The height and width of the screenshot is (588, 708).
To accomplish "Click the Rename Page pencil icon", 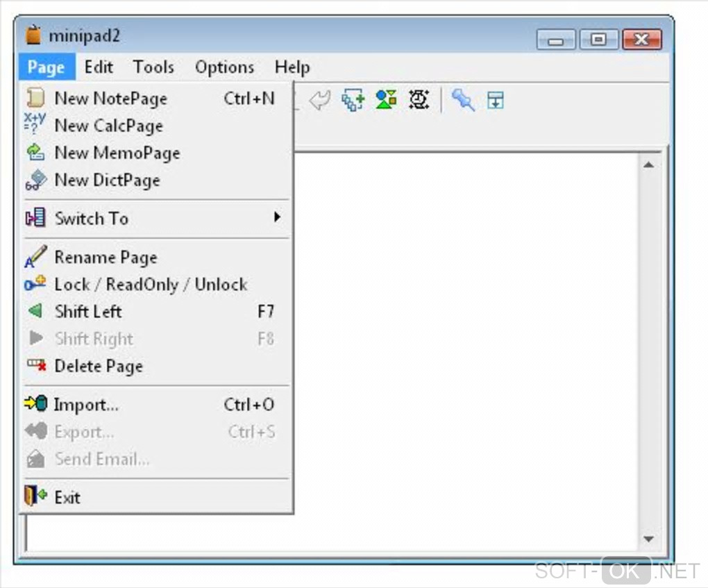I will pos(35,256).
